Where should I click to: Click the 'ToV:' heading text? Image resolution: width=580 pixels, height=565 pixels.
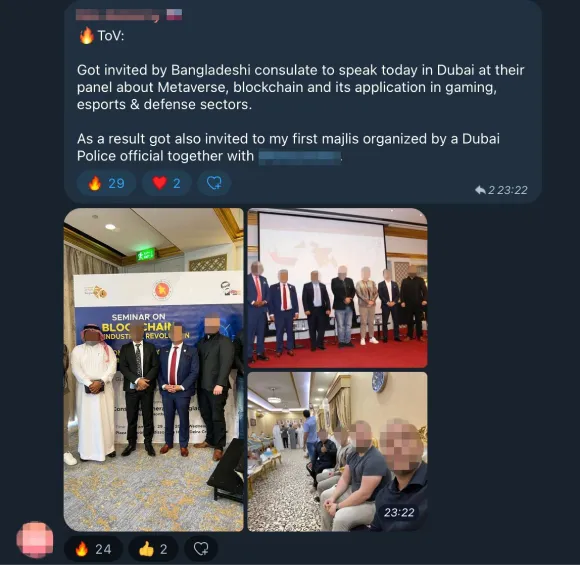(111, 36)
